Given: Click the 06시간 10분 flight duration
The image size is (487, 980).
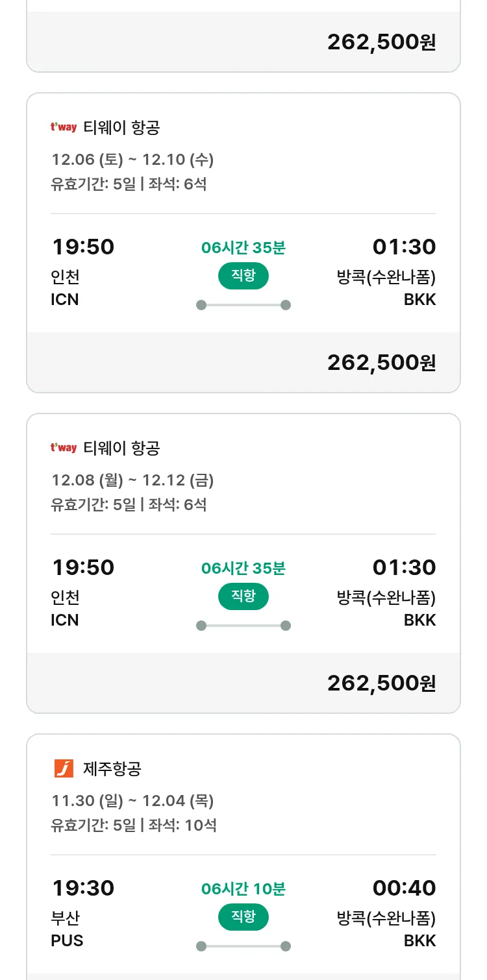Looking at the screenshot, I should [x=243, y=888].
